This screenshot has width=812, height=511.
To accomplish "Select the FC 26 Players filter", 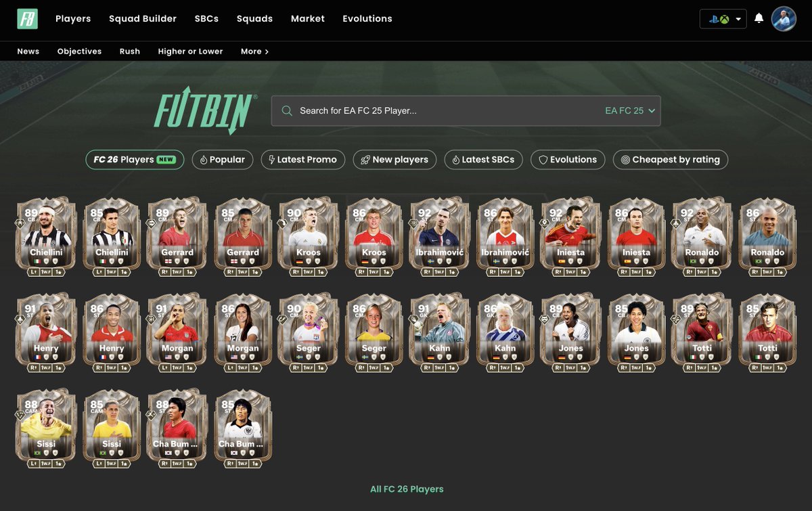I will tap(135, 160).
